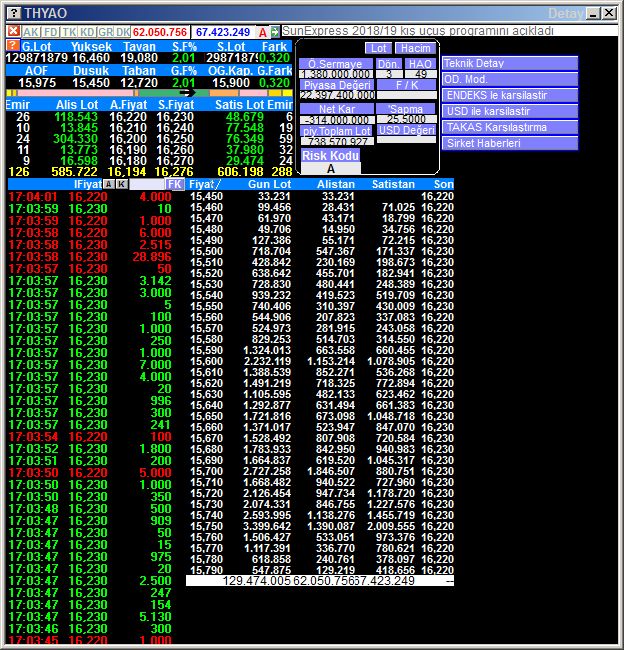Click the HAO label
Viewport: 624px width, 650px height.
pyautogui.click(x=420, y=64)
